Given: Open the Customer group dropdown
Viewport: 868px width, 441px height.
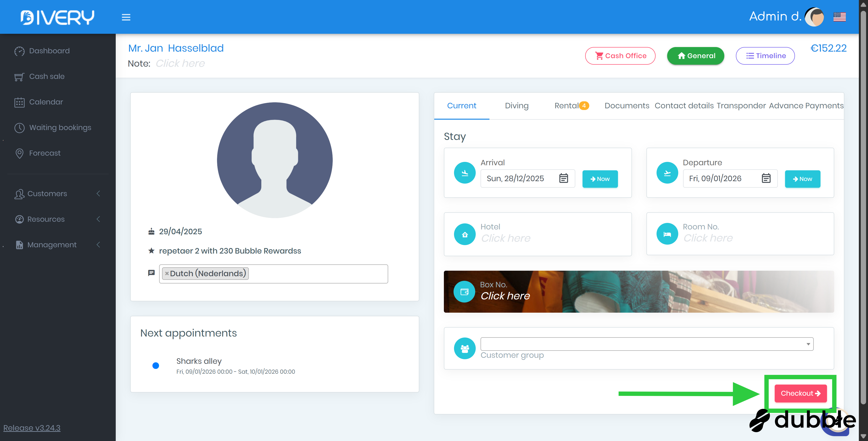Looking at the screenshot, I should pos(647,344).
